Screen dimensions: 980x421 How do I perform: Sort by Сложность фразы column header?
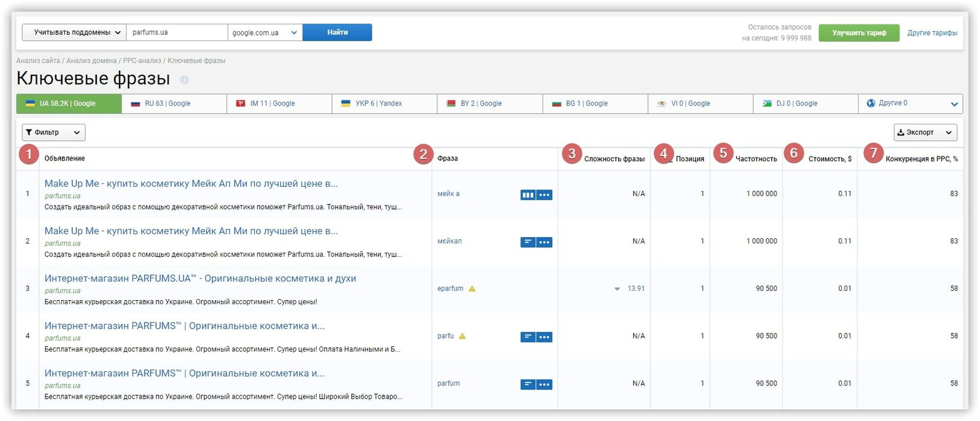pos(614,159)
